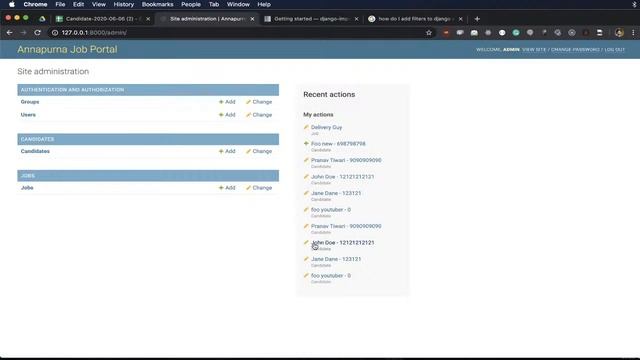
Task: Open the Groups model link
Action: (30, 102)
